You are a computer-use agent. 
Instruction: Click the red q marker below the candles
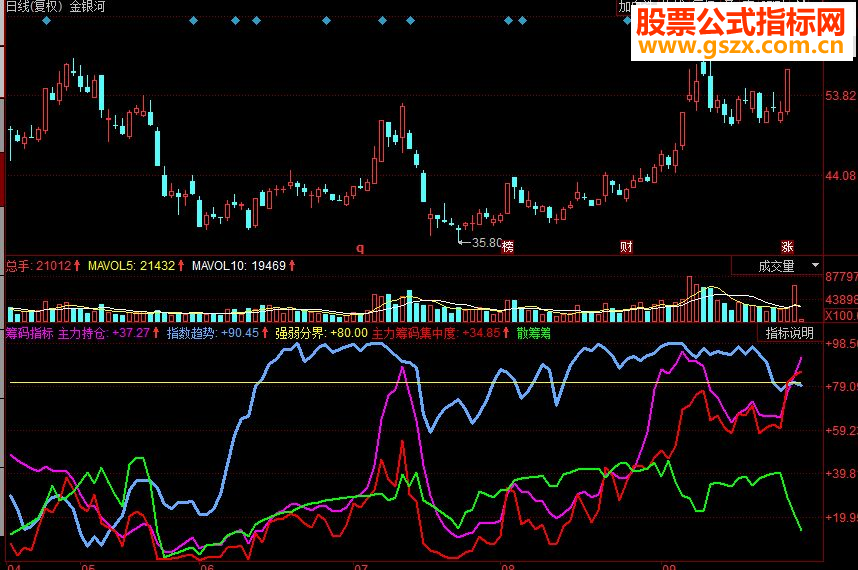360,248
